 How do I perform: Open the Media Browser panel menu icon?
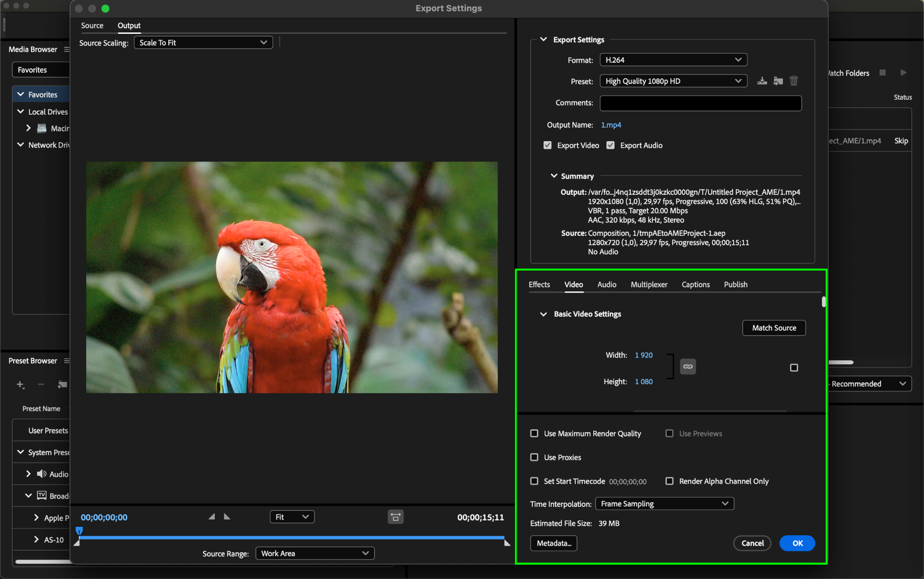click(67, 49)
